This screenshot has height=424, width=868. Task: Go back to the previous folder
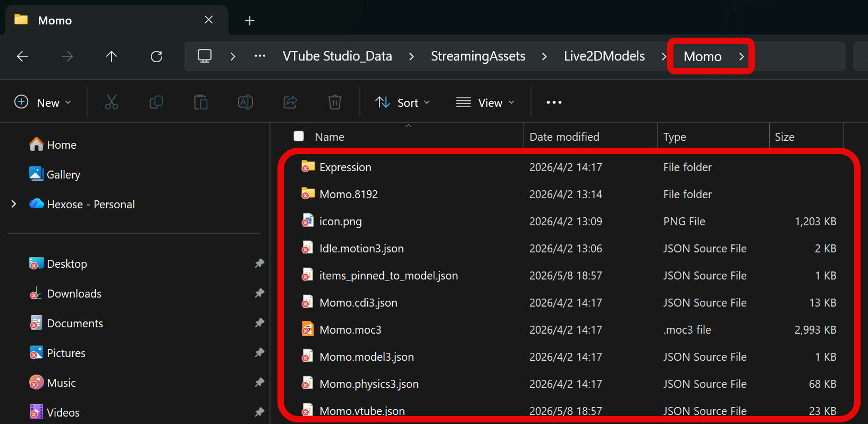point(22,56)
